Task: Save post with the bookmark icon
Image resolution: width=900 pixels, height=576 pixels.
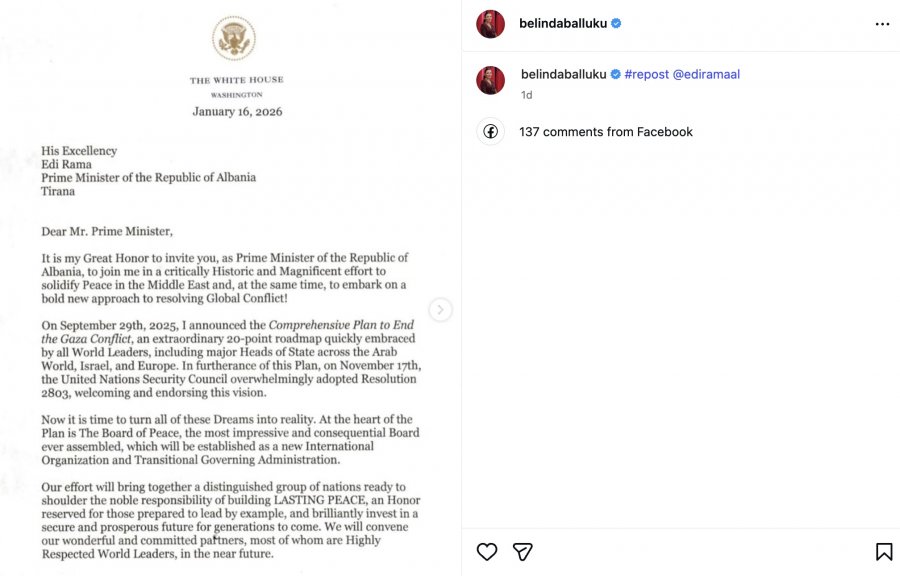Action: click(884, 551)
